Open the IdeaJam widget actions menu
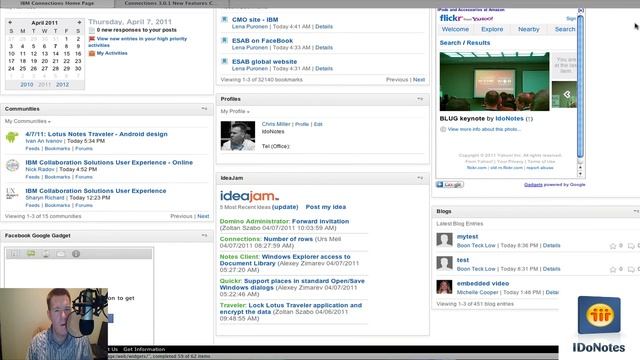Viewport: 640px width, 360px height. coord(420,178)
